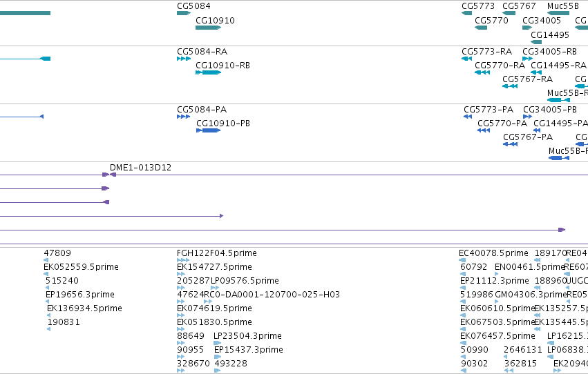
Task: Open the EK052559.5prime EST label
Action: click(81, 267)
